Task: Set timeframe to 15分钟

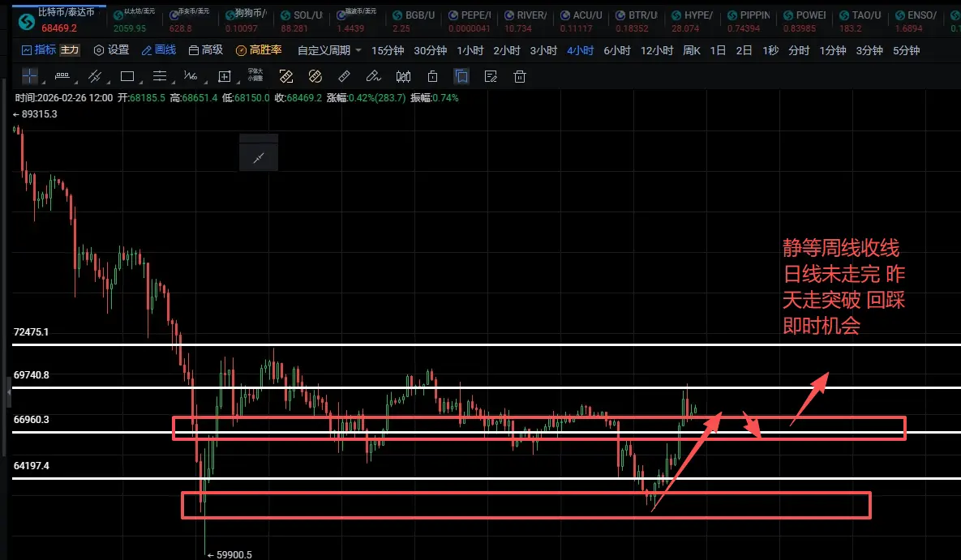Action: 388,50
